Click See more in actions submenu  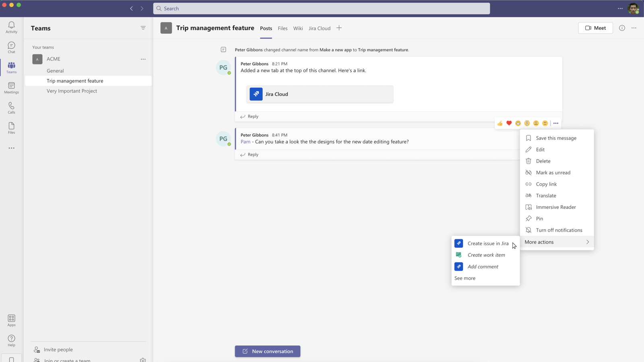464,278
